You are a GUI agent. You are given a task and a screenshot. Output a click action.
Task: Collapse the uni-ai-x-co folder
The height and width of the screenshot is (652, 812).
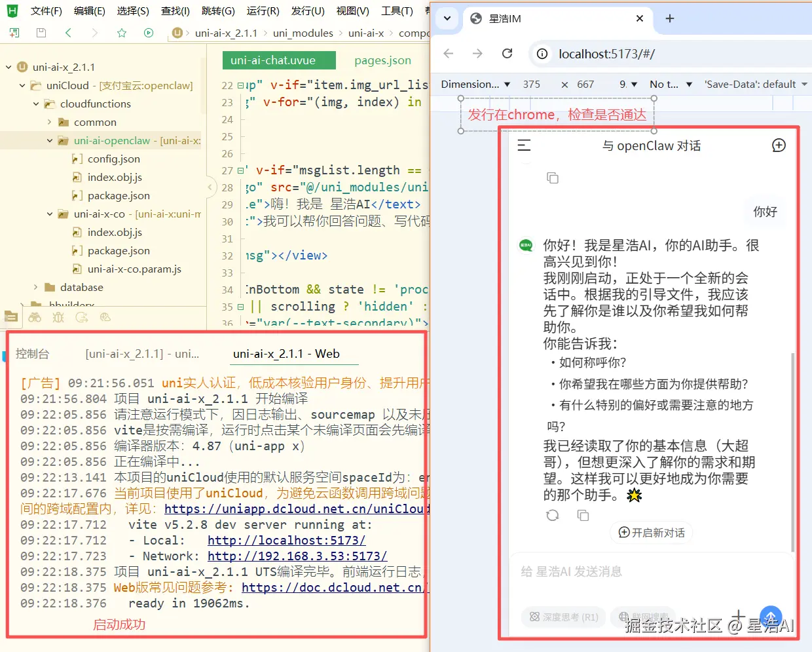point(50,214)
